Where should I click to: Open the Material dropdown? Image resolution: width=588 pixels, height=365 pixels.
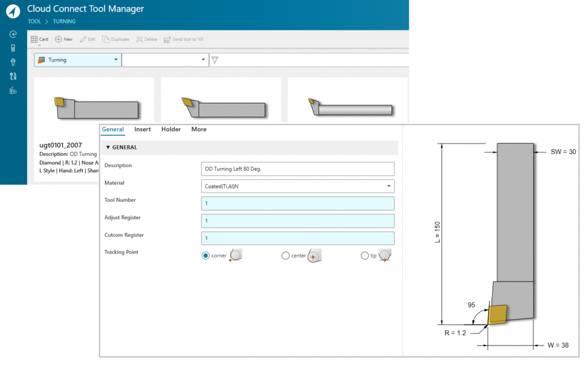click(x=298, y=186)
